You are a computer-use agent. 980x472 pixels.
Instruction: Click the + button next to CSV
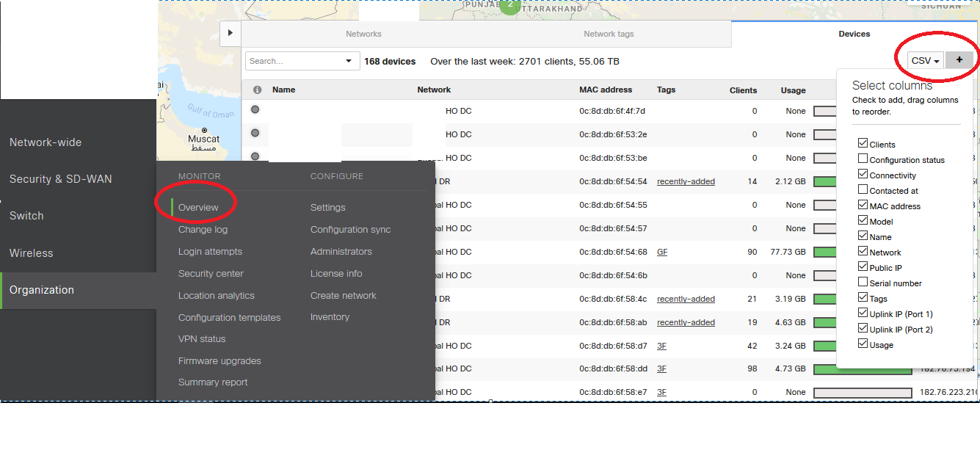[x=959, y=60]
